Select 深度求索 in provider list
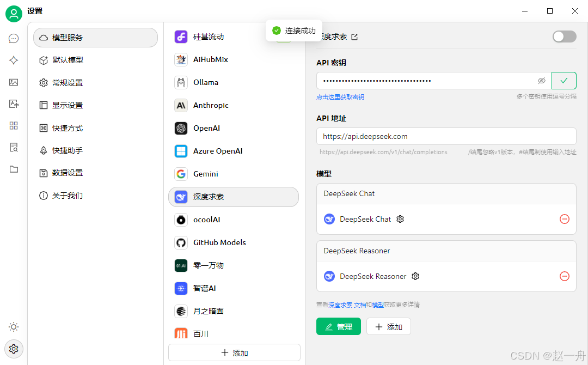This screenshot has width=588, height=365. [233, 197]
